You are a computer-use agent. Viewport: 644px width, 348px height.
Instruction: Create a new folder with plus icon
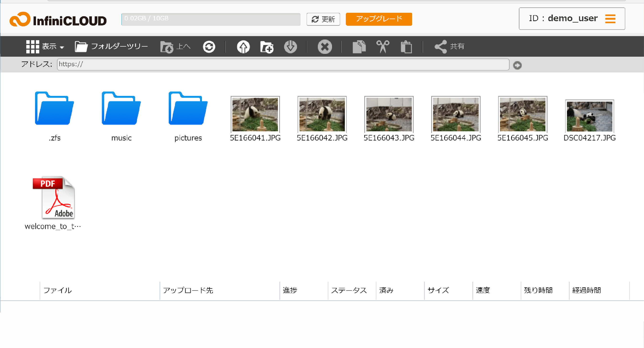click(267, 47)
